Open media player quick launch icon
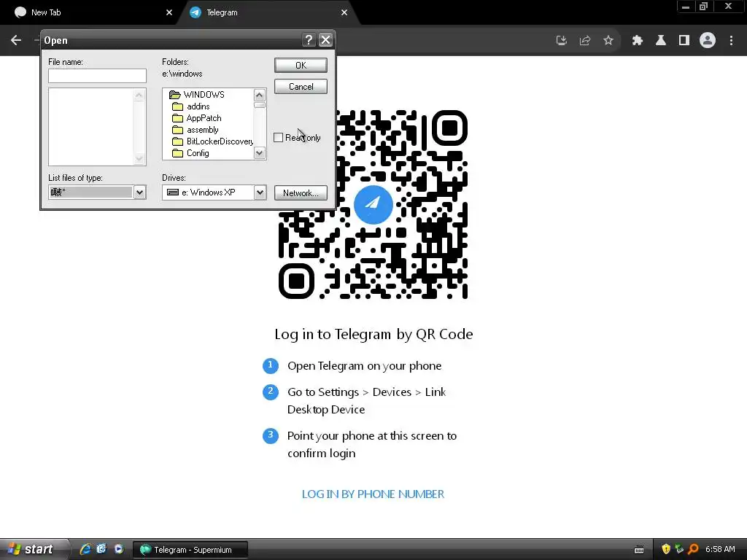This screenshot has width=747, height=560. (118, 549)
